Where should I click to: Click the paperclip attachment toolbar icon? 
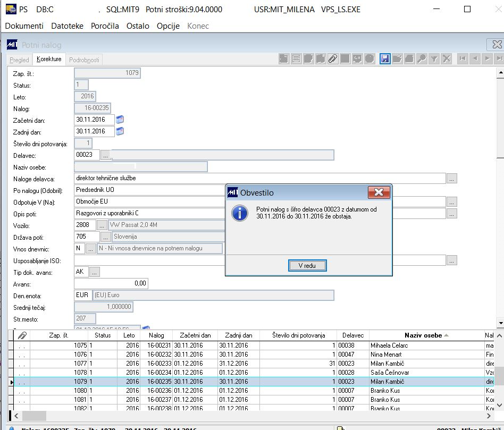(333, 59)
